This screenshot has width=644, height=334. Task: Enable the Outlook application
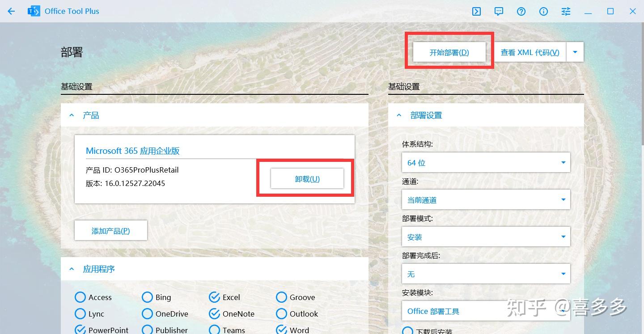pos(282,314)
